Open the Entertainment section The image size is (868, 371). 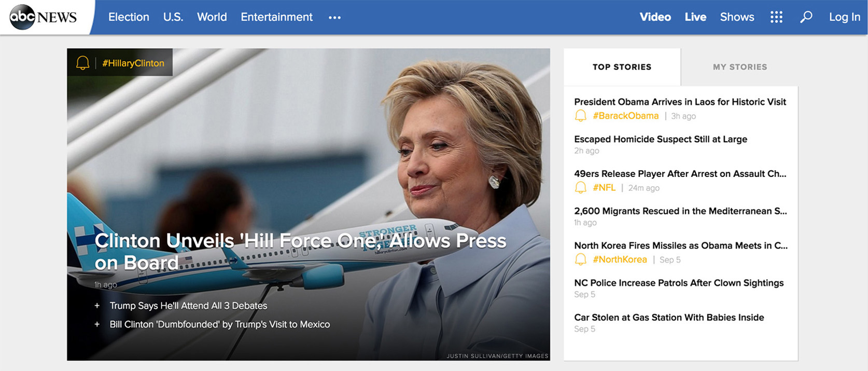tap(276, 17)
